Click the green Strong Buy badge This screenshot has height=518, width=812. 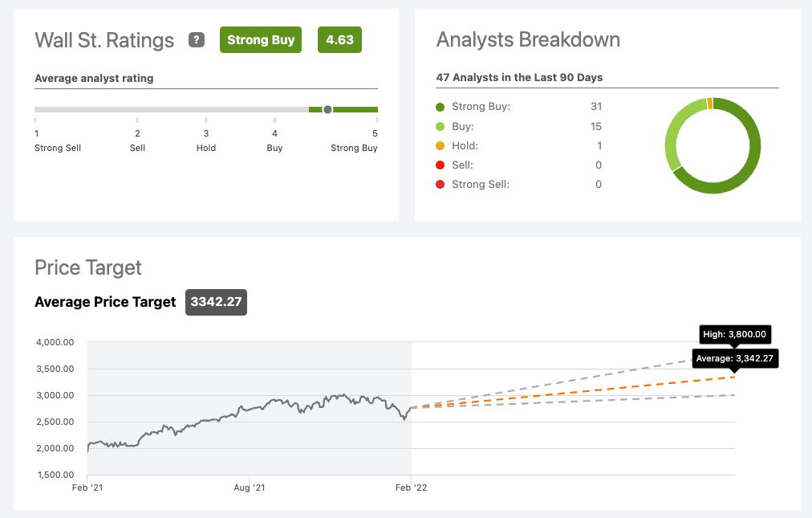coord(261,40)
